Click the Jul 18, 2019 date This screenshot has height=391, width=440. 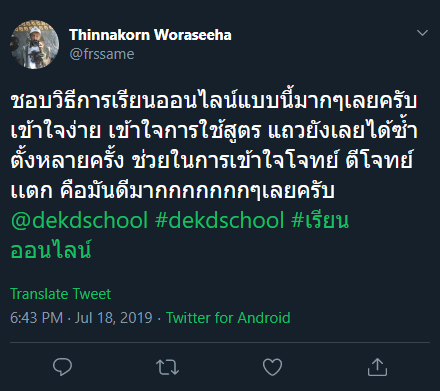click(113, 318)
